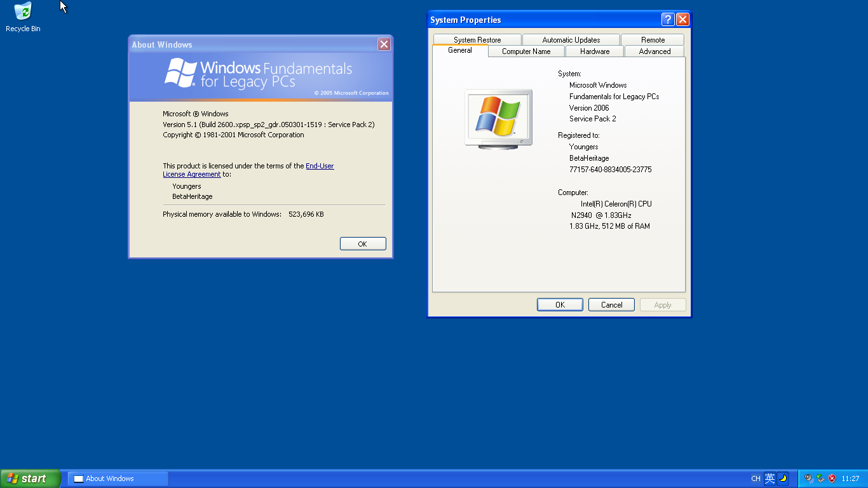Switch to the Automatic Updates tab
868x488 pixels.
pyautogui.click(x=571, y=39)
